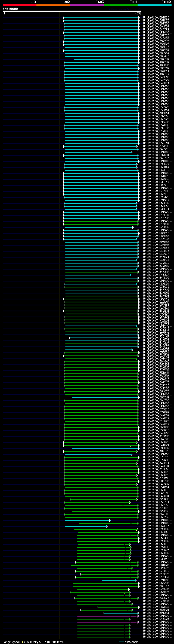Viewport: 174px width, 644px height.
Task: Select UniRef100_B4G0G4 entry
Action: (x=156, y=38)
